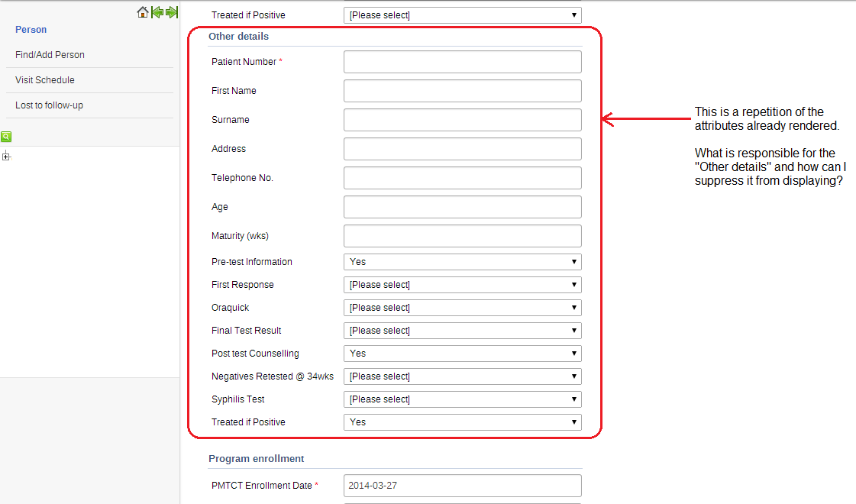Open the Oraquick dropdown
This screenshot has width=856, height=504.
(x=462, y=308)
